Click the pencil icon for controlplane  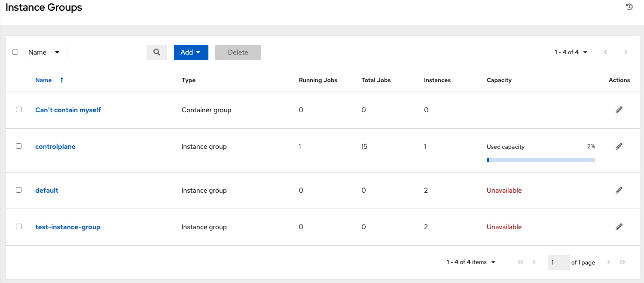coord(619,146)
